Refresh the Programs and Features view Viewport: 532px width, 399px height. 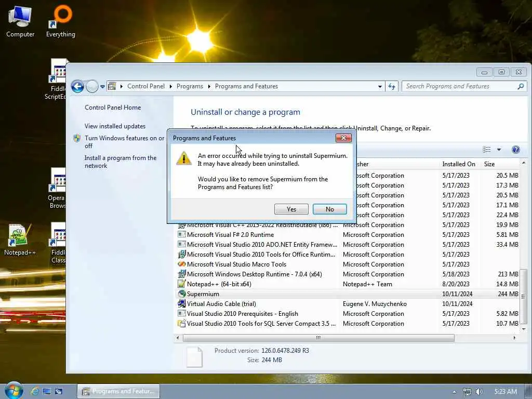point(392,87)
